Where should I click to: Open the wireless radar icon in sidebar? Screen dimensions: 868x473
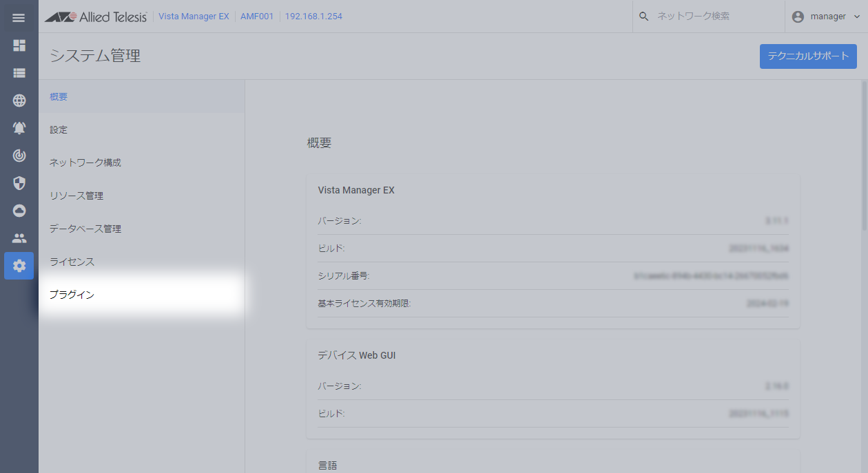tap(19, 156)
